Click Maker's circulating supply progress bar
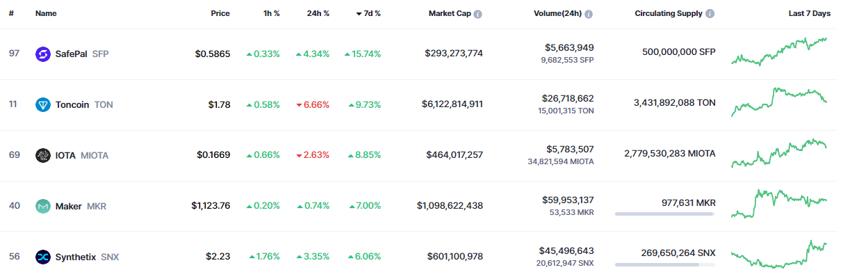868x279 pixels. (664, 214)
